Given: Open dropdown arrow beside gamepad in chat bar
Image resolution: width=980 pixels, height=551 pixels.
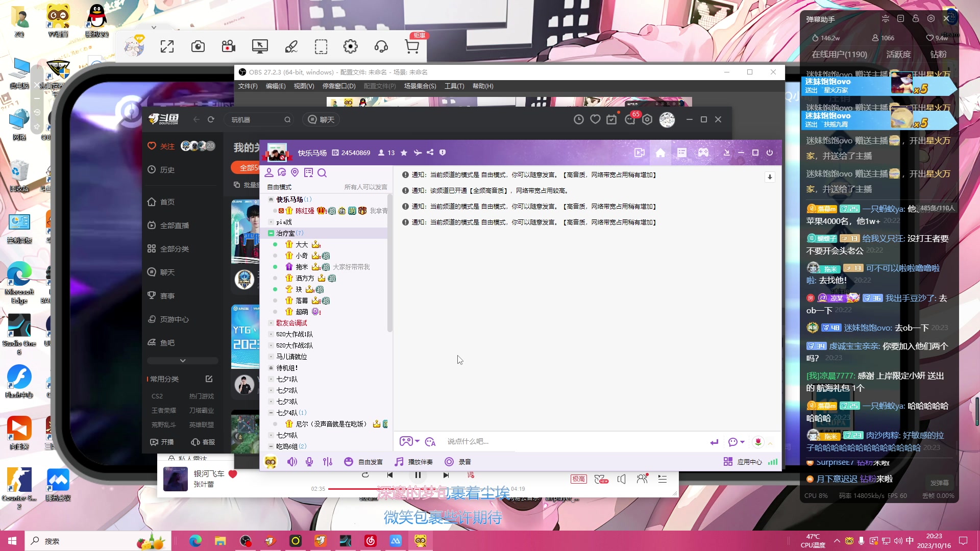Looking at the screenshot, I should tap(417, 441).
